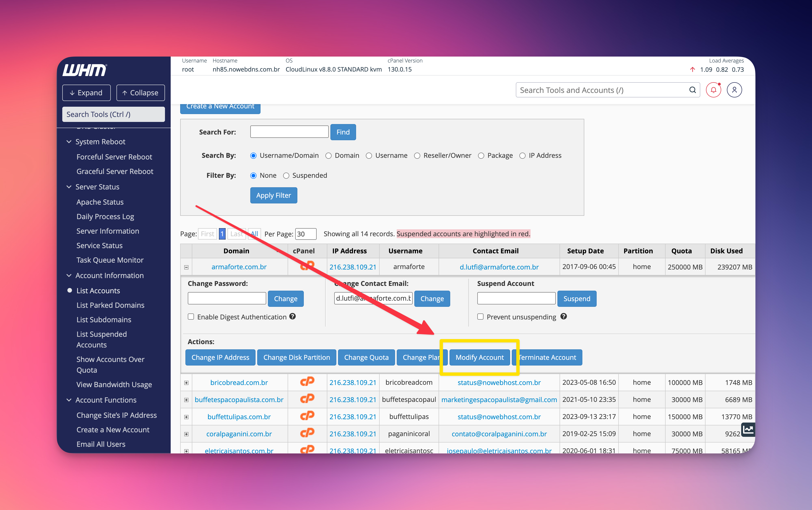This screenshot has height=510, width=812.
Task: Expand the bricobread.com.br row
Action: pyautogui.click(x=186, y=383)
